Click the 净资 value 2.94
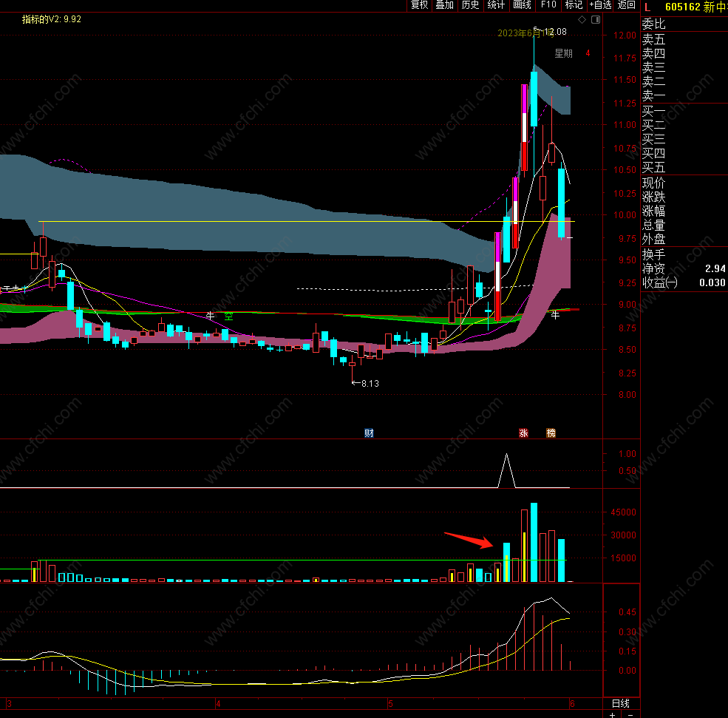Viewport: 728px width, 718px height. coord(715,268)
